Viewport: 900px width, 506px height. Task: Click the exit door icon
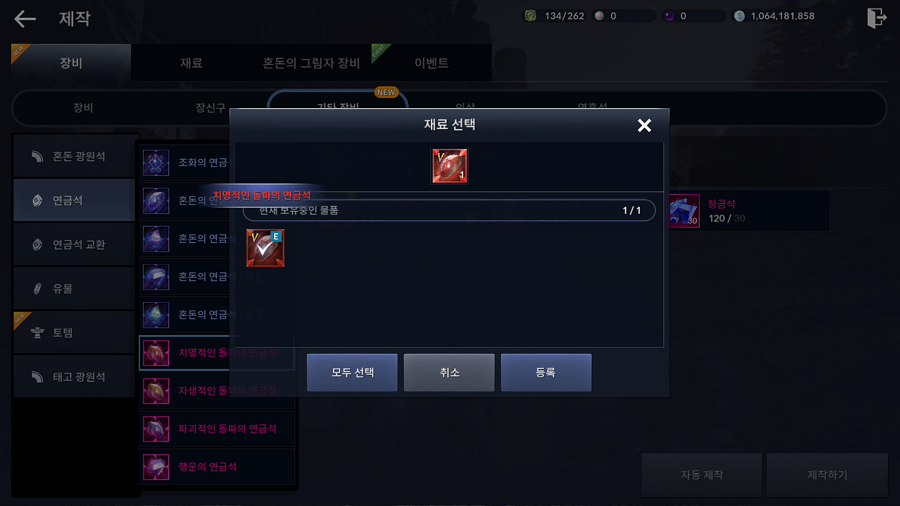click(876, 18)
